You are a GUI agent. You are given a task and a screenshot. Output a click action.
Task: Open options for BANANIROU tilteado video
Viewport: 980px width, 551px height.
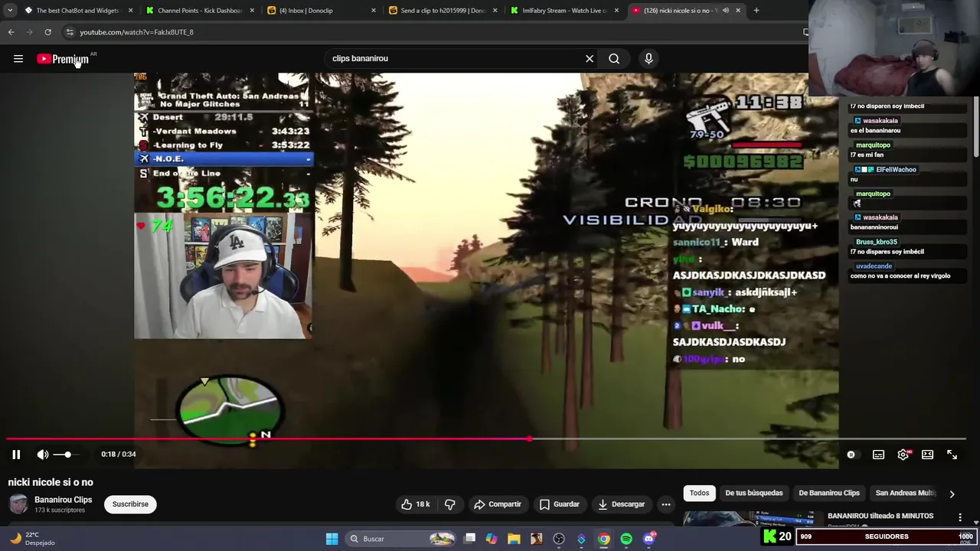(x=960, y=518)
